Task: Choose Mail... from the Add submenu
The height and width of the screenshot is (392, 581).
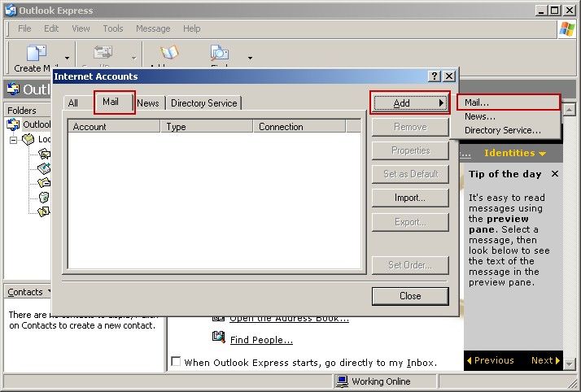Action: [x=508, y=102]
